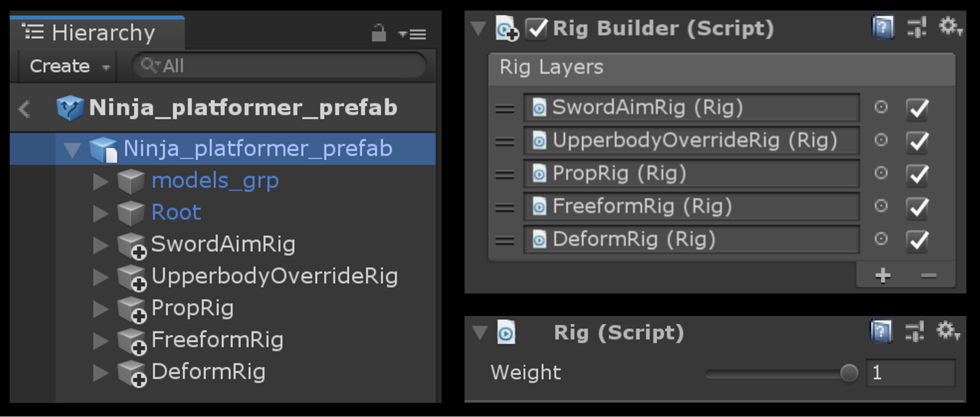Viewport: 980px width, 417px height.
Task: Open Rig script gear settings menu
Action: pyautogui.click(x=948, y=331)
